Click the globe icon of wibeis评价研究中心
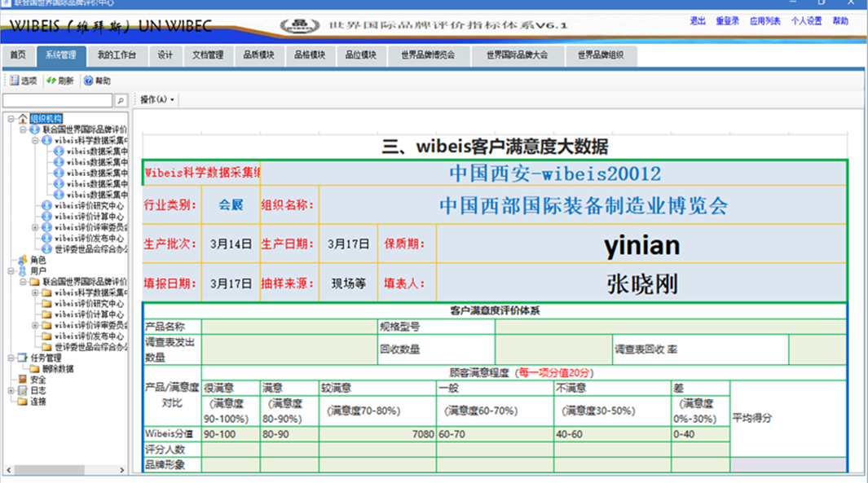This screenshot has width=868, height=483. (x=47, y=206)
